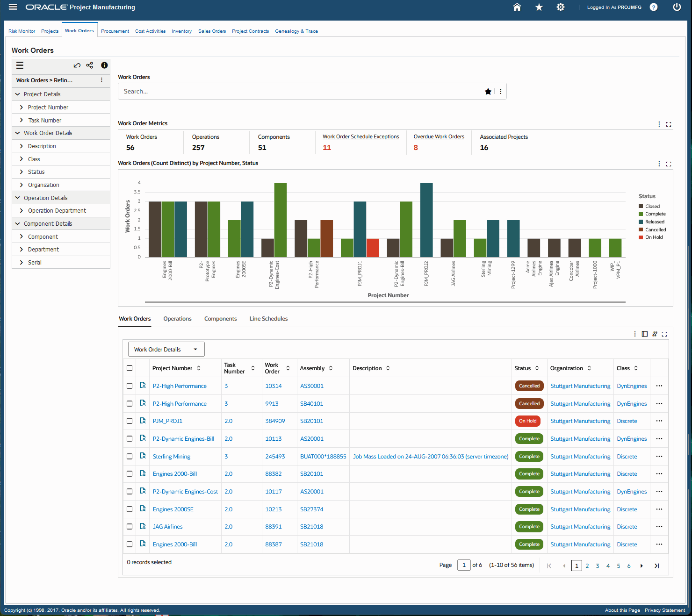Maximize the Work Order Metrics section
The width and height of the screenshot is (692, 616).
[669, 124]
